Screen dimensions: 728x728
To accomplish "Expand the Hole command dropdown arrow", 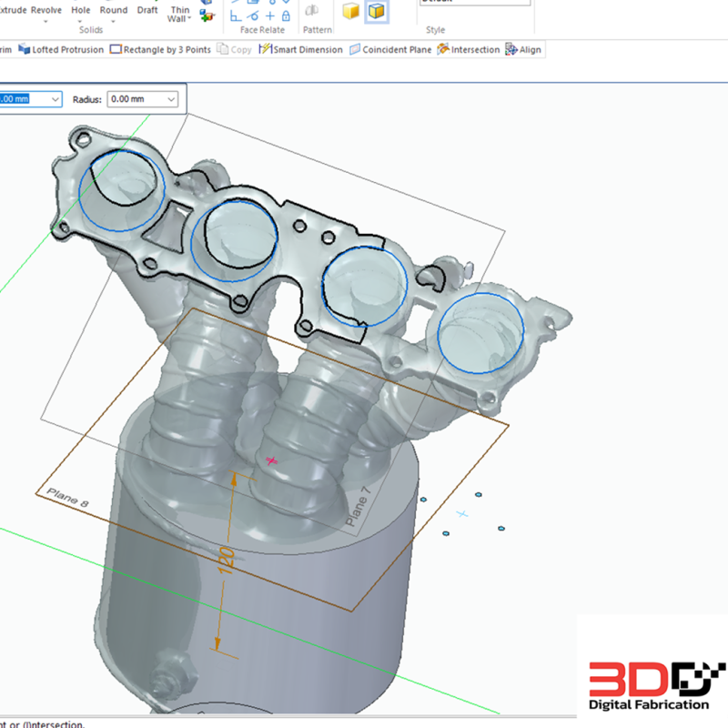I will [81, 20].
